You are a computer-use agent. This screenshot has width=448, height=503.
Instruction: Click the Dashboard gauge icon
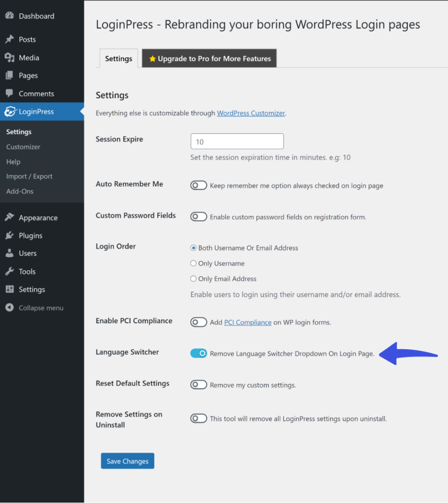coord(10,15)
